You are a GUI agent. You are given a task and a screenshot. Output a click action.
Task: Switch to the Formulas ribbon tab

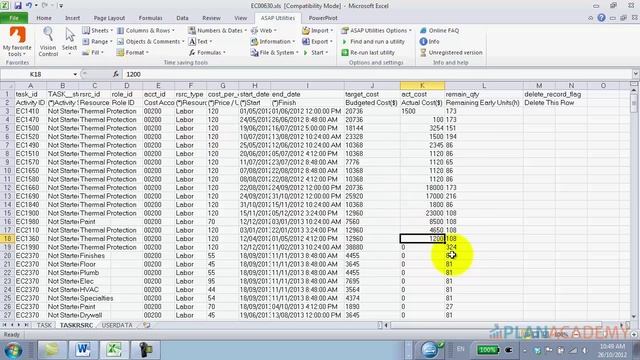click(x=150, y=18)
